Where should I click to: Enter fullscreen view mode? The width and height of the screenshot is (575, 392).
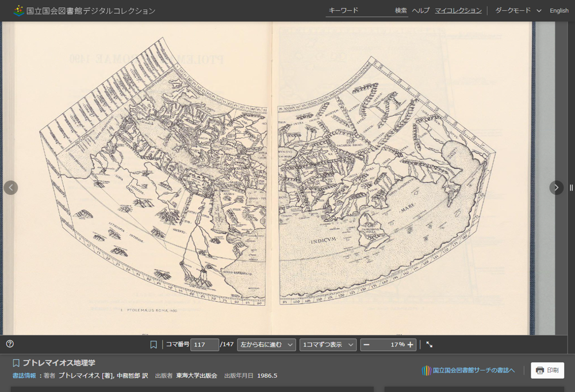click(430, 345)
